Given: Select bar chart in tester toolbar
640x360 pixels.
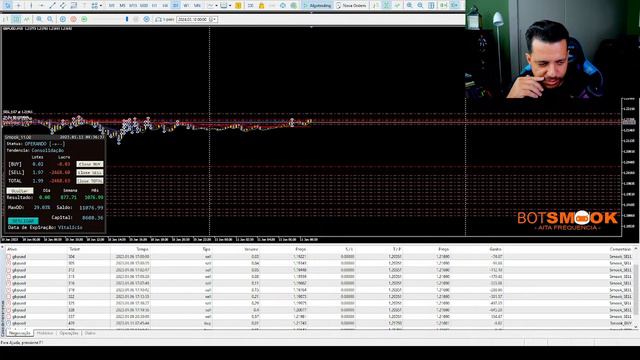Looking at the screenshot, I should click(5, 19).
